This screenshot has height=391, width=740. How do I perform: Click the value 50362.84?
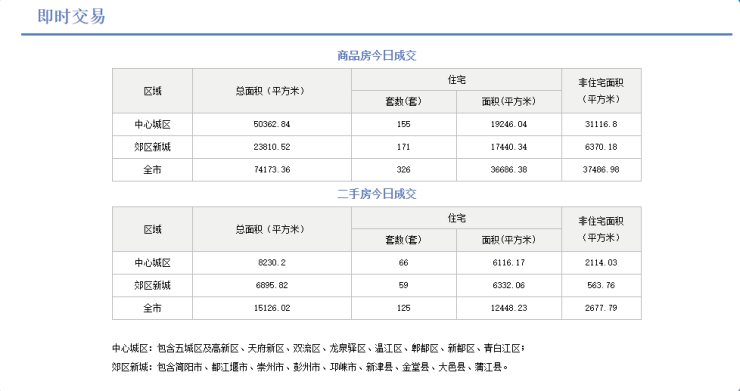(x=272, y=124)
